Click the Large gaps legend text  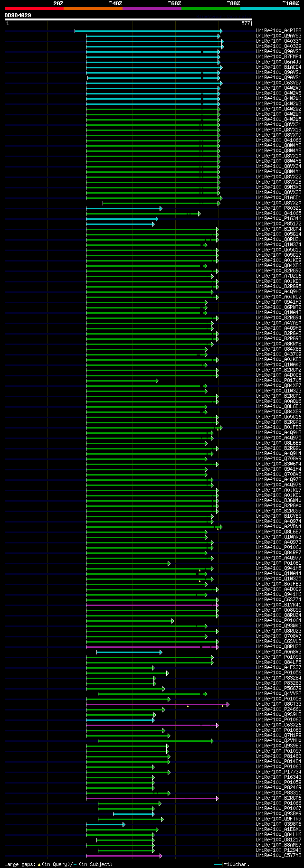[58, 864]
